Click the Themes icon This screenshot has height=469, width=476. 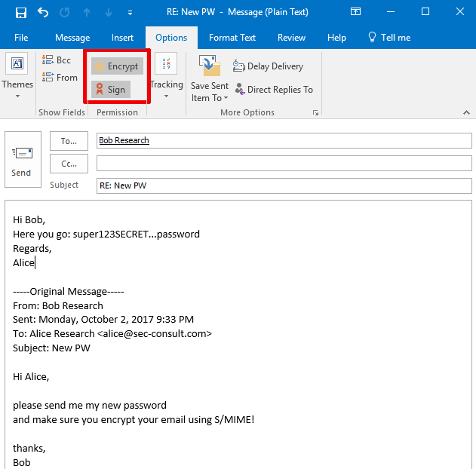[17, 63]
